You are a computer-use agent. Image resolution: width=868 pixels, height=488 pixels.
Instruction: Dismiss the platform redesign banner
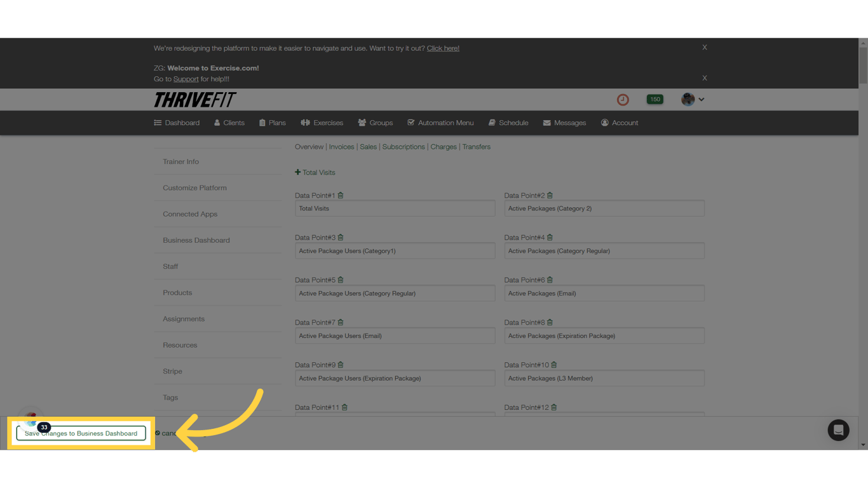[x=705, y=48]
